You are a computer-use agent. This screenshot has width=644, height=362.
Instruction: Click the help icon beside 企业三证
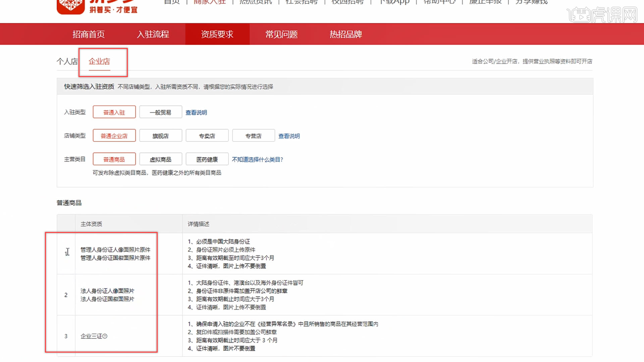(105, 336)
